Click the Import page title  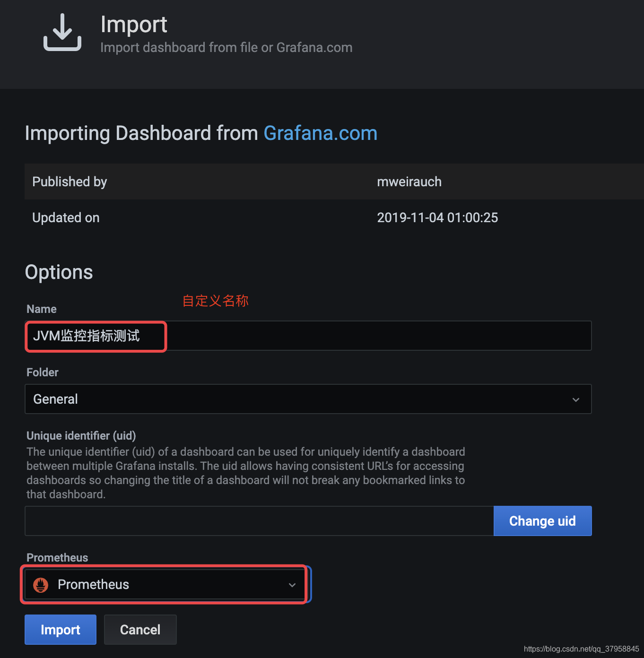(134, 25)
